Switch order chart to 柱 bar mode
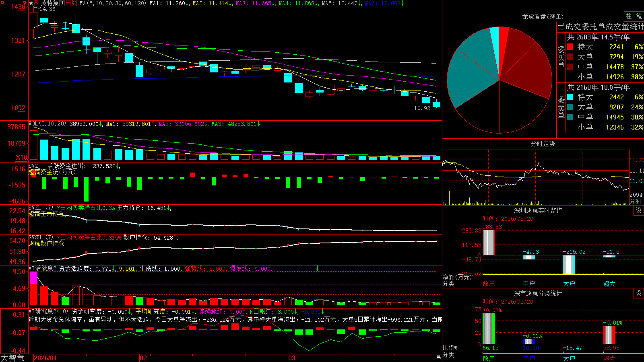 tap(629, 16)
